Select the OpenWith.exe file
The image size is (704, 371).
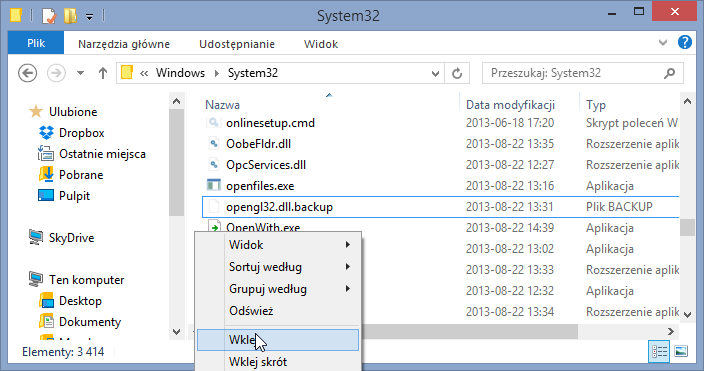pyautogui.click(x=263, y=227)
